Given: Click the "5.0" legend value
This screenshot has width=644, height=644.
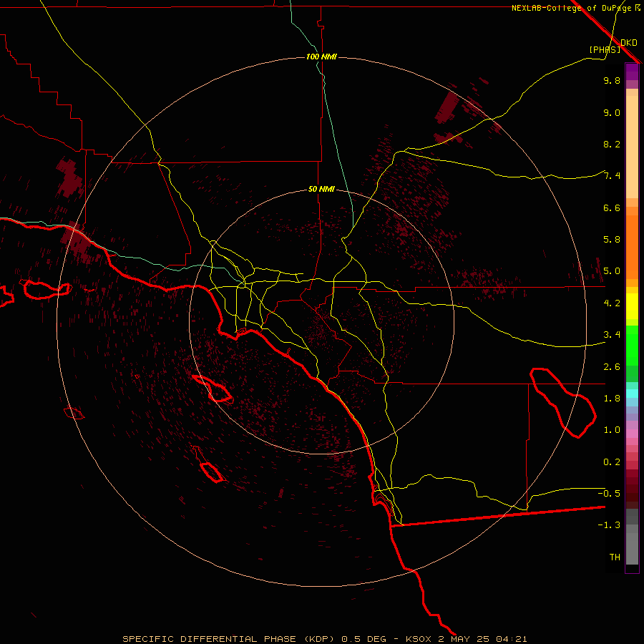Looking at the screenshot, I should pyautogui.click(x=612, y=271).
